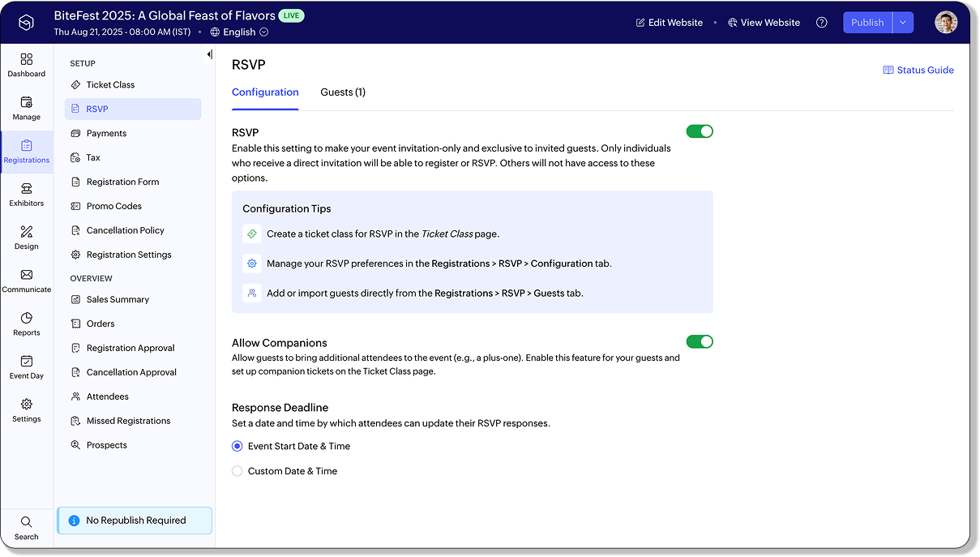Click the Edit Website link
The width and height of the screenshot is (980, 557).
point(669,23)
